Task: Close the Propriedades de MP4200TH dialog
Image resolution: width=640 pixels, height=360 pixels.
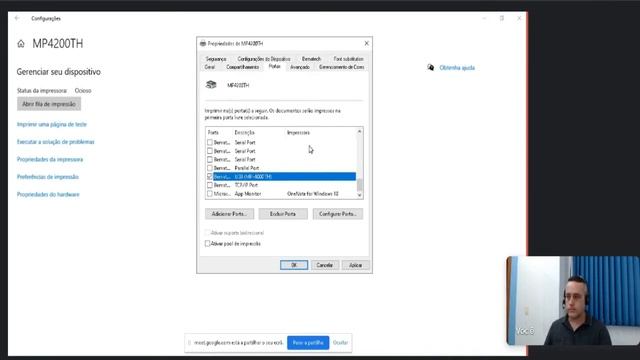Action: (366, 43)
